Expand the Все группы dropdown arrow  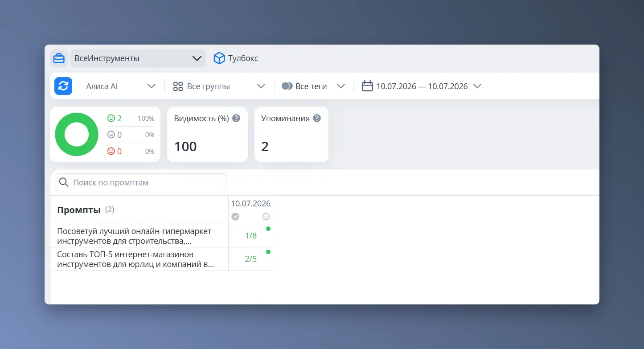tap(261, 86)
